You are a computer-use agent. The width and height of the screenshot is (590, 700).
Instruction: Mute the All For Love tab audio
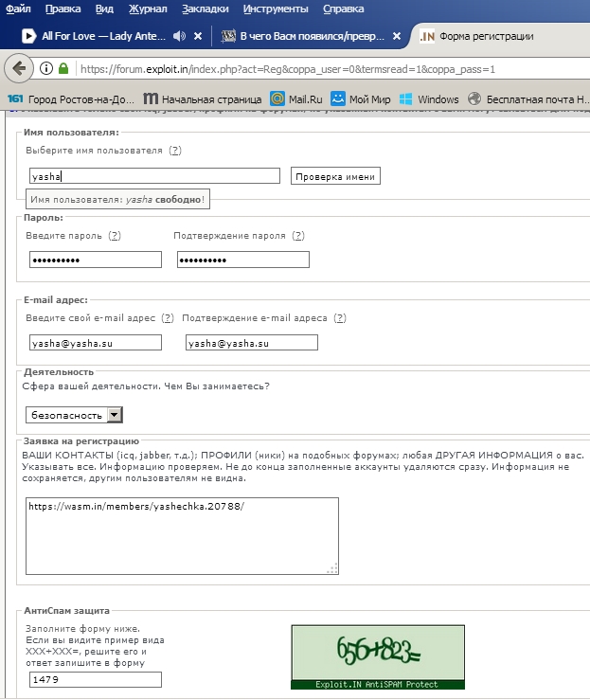click(179, 37)
